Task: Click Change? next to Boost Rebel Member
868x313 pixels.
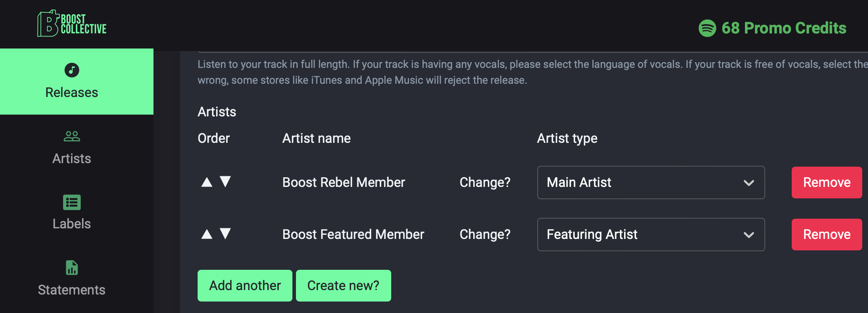Action: (485, 182)
